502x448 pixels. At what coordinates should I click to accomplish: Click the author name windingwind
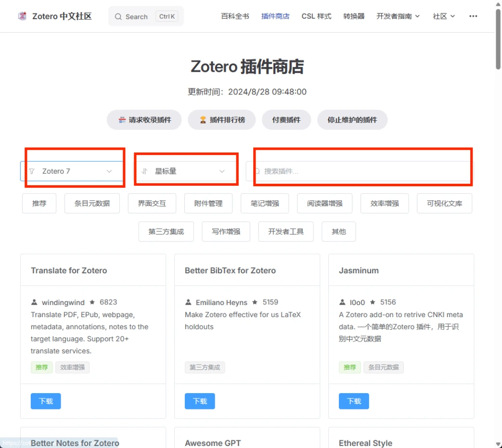(x=63, y=302)
